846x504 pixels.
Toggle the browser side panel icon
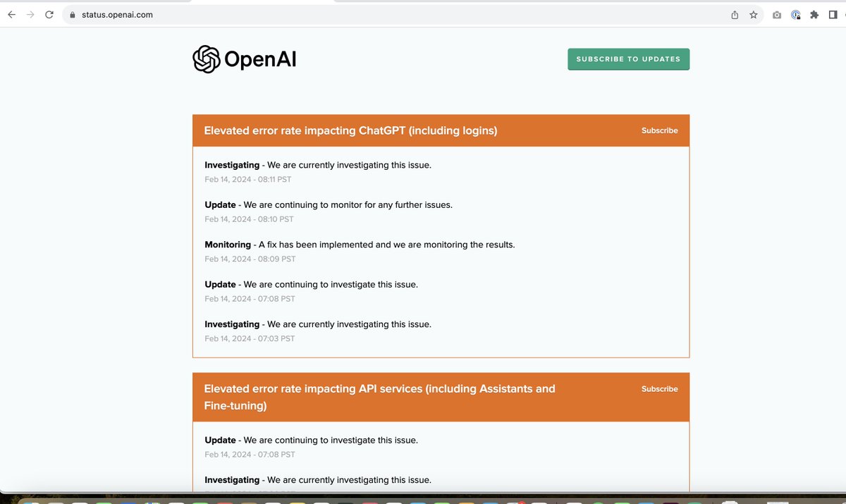point(833,15)
